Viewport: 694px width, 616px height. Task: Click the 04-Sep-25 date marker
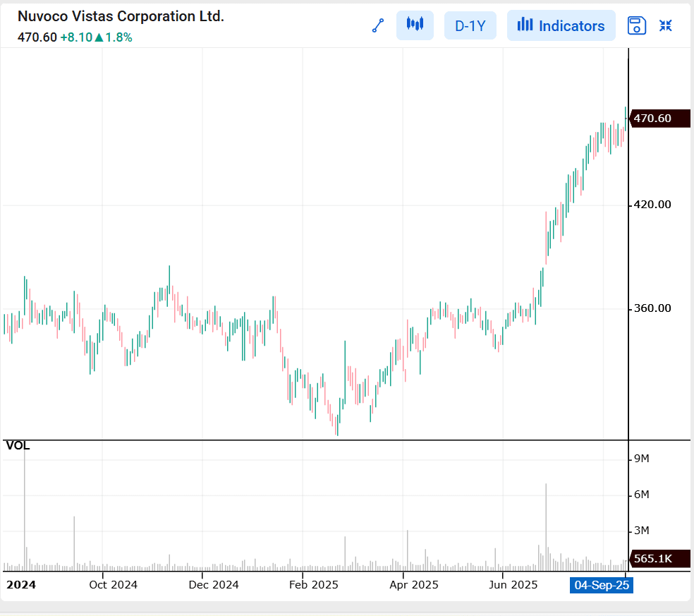tap(601, 586)
